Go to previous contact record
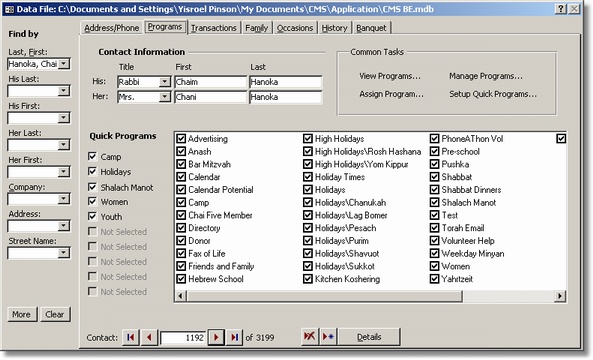The width and height of the screenshot is (593, 360). coord(149,337)
